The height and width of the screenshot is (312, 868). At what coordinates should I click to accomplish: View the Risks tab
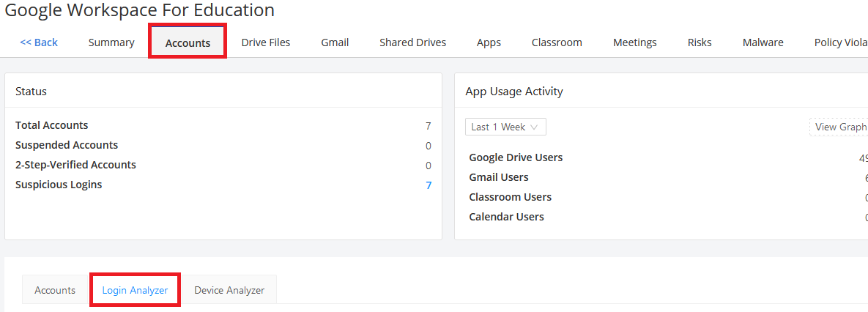coord(700,42)
